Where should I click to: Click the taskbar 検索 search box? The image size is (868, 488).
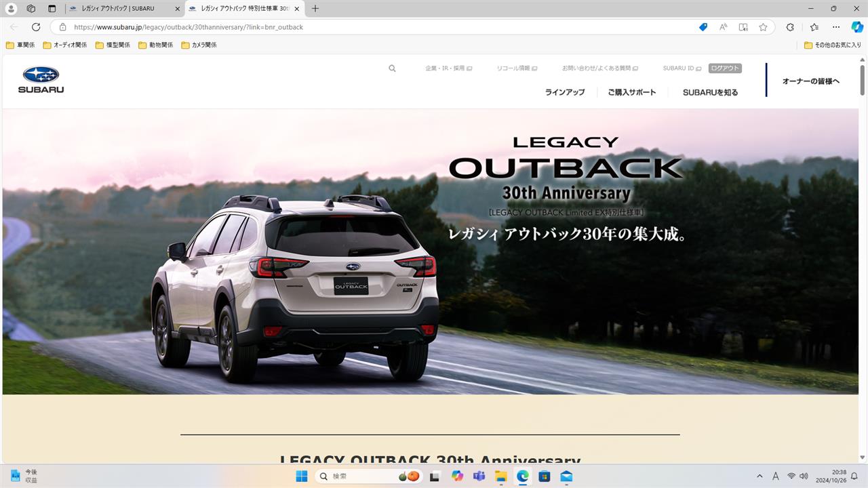coord(369,476)
